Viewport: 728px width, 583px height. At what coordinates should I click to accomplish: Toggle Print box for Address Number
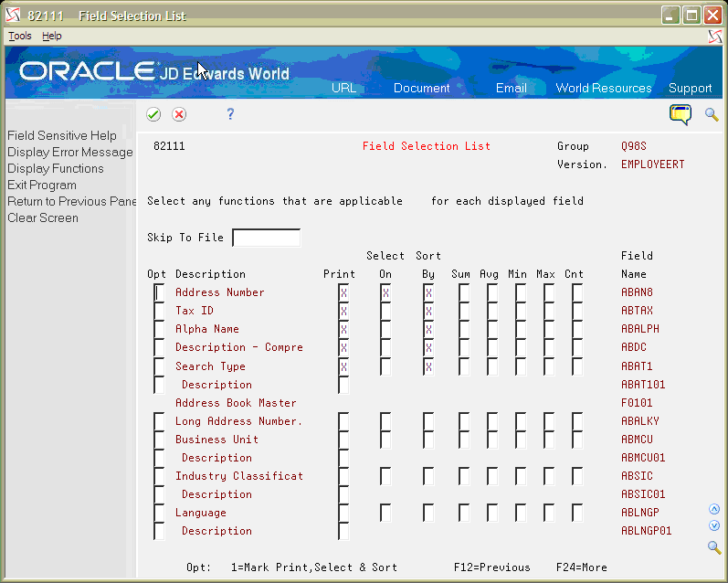343,292
